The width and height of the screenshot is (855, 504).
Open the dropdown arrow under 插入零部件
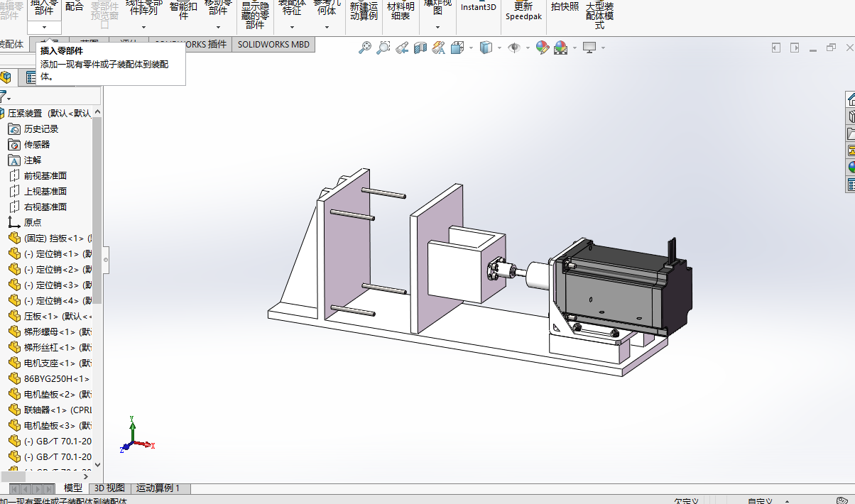[44, 27]
